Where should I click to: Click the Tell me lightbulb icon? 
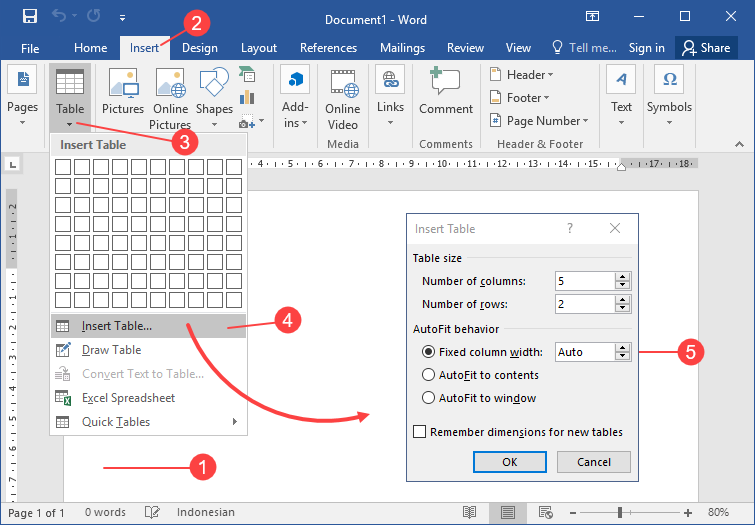pyautogui.click(x=557, y=47)
